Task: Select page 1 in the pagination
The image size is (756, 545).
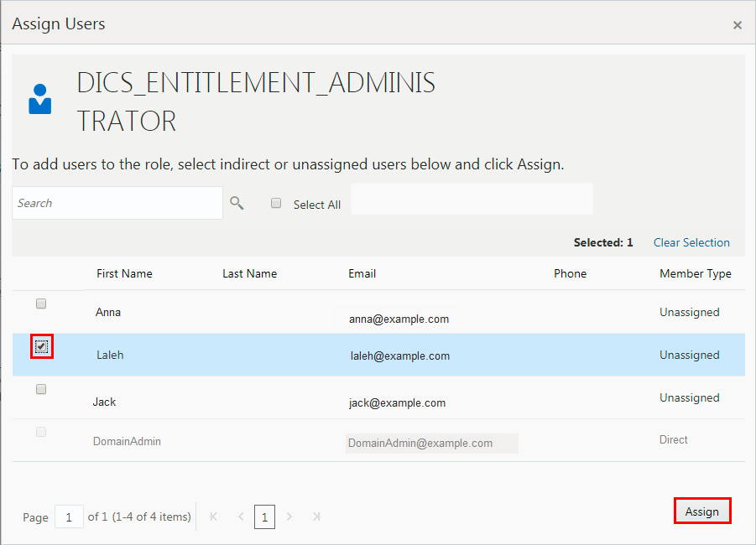Action: [x=264, y=516]
